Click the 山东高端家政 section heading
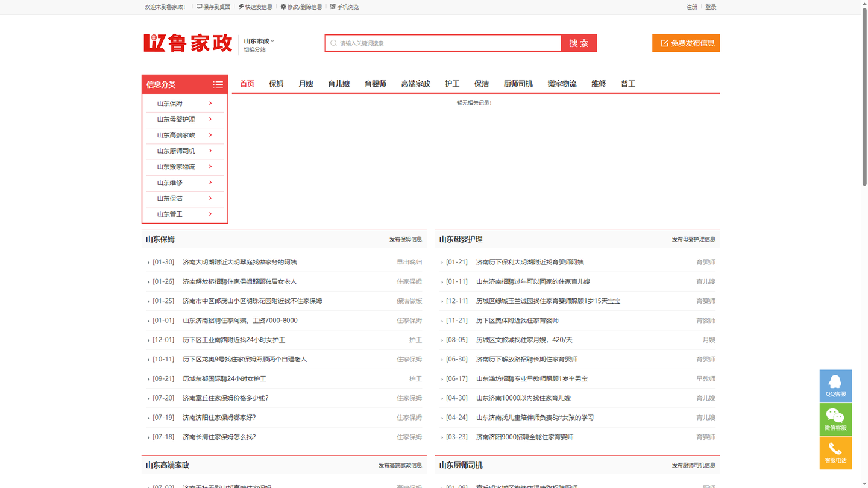 (168, 465)
